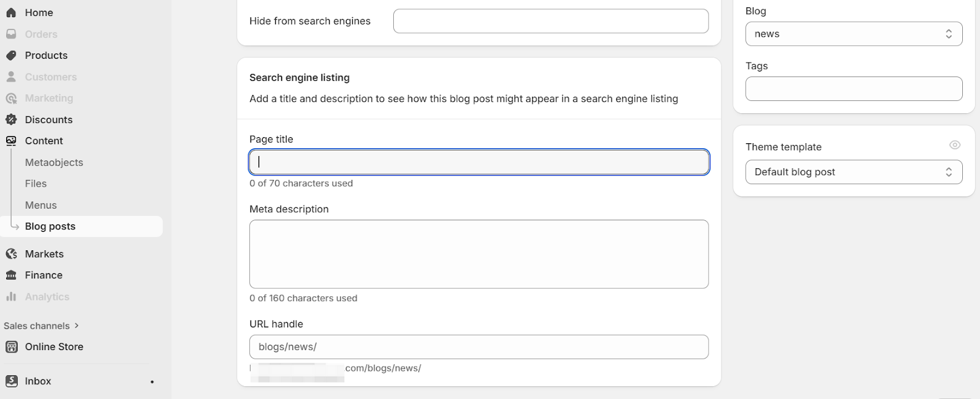Click the Markets globe icon
Image resolution: width=980 pixels, height=399 pixels.
11,254
